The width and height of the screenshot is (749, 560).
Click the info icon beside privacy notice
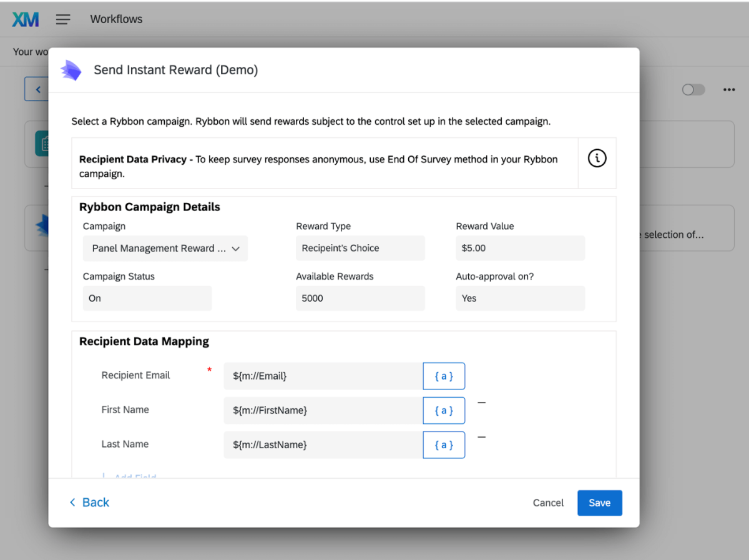pyautogui.click(x=597, y=159)
